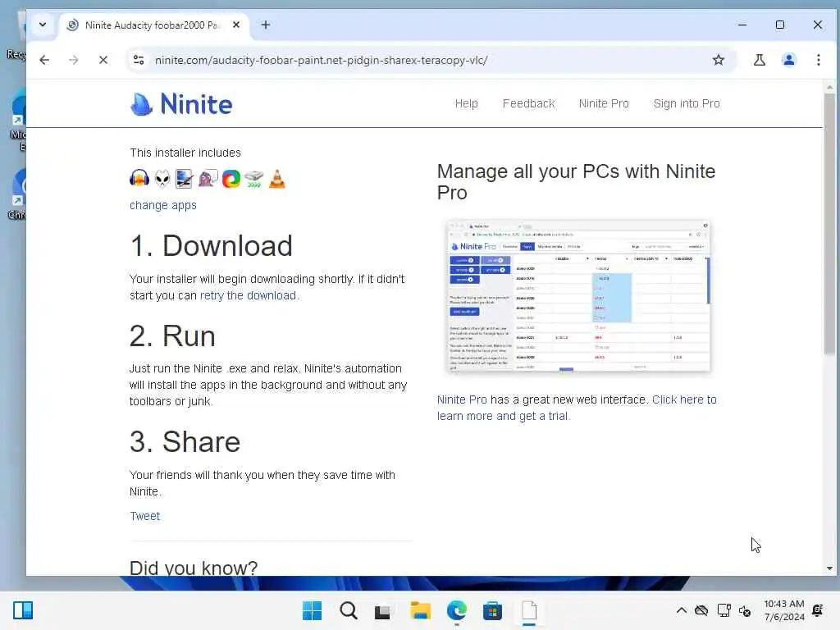
Task: Open the Windows Start menu
Action: coord(312,610)
